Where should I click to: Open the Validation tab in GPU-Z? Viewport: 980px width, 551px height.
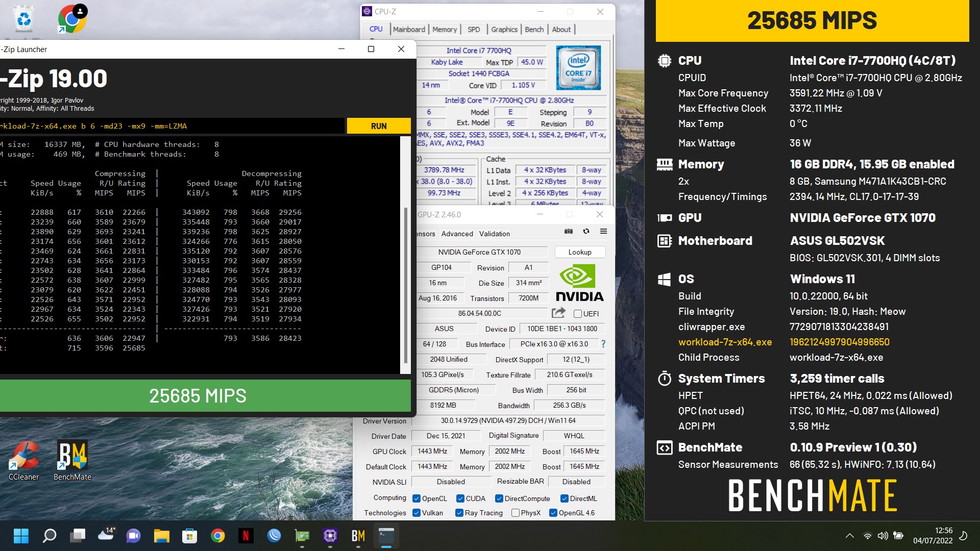click(x=494, y=234)
